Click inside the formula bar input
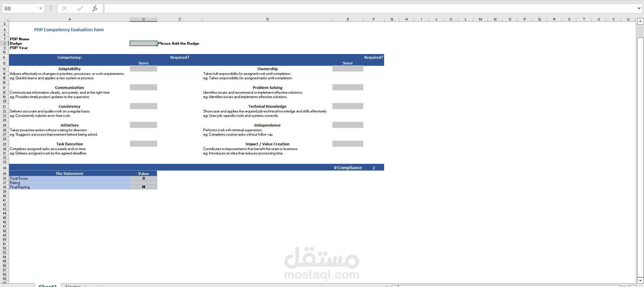 pos(369,8)
